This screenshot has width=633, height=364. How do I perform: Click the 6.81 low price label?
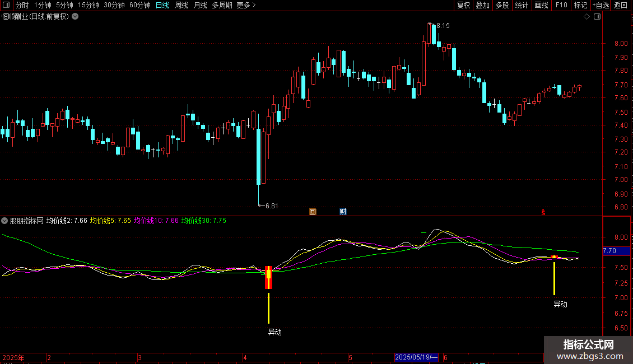(x=272, y=206)
